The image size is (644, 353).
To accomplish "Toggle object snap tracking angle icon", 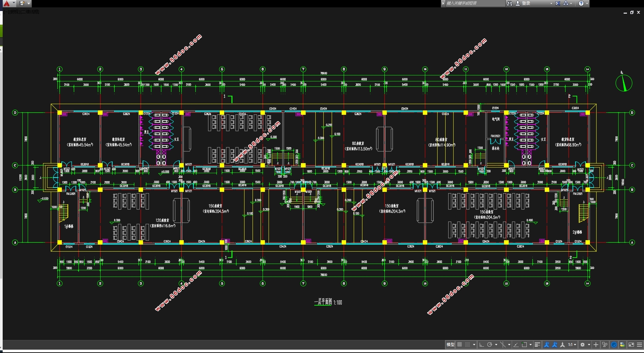I will [x=516, y=345].
